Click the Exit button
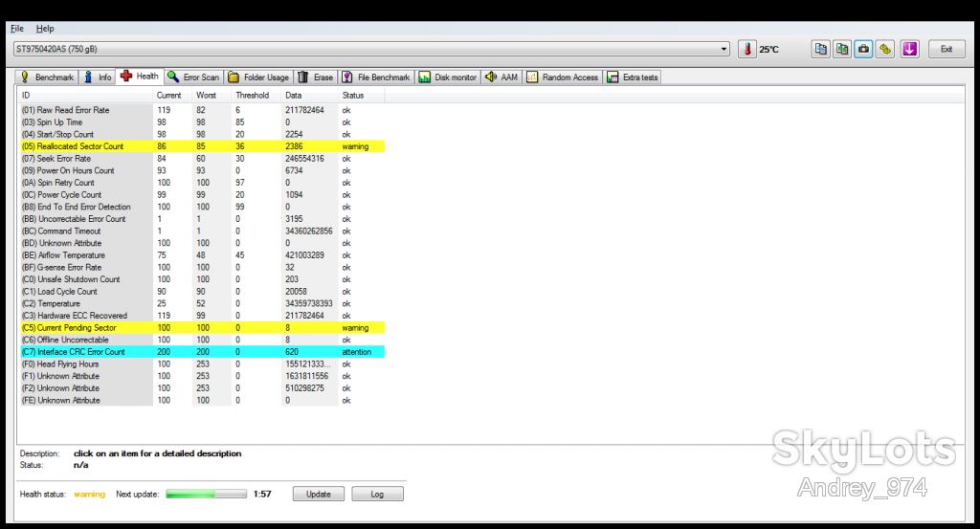 pos(947,49)
